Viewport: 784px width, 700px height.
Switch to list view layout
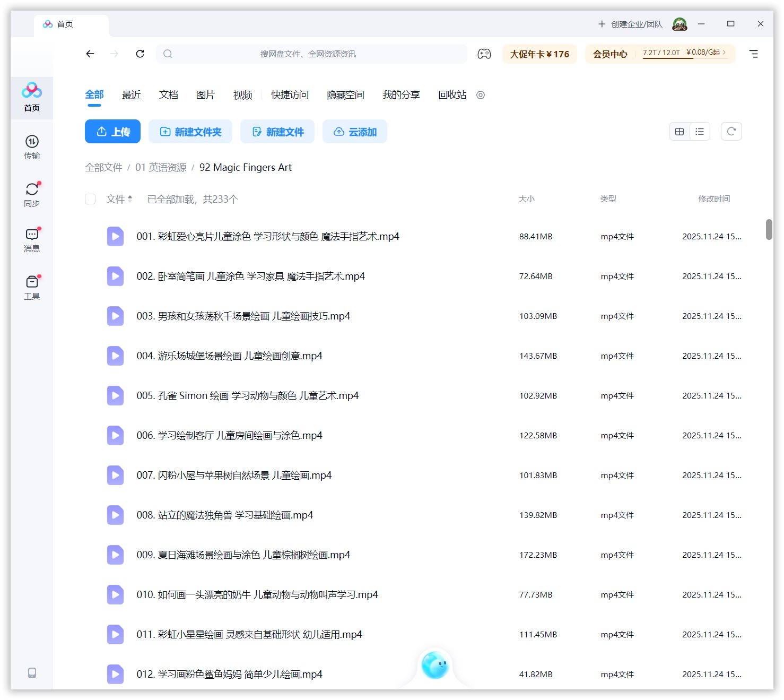tap(700, 132)
